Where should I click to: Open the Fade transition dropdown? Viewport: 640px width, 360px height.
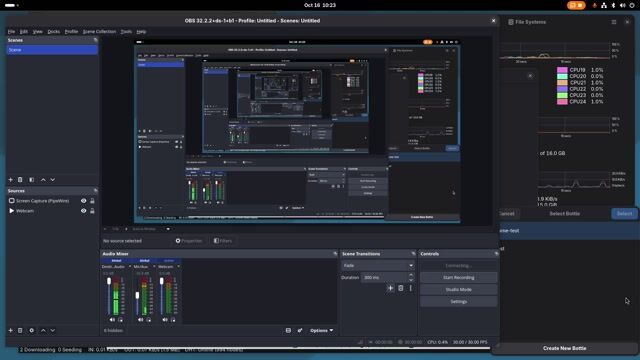378,265
